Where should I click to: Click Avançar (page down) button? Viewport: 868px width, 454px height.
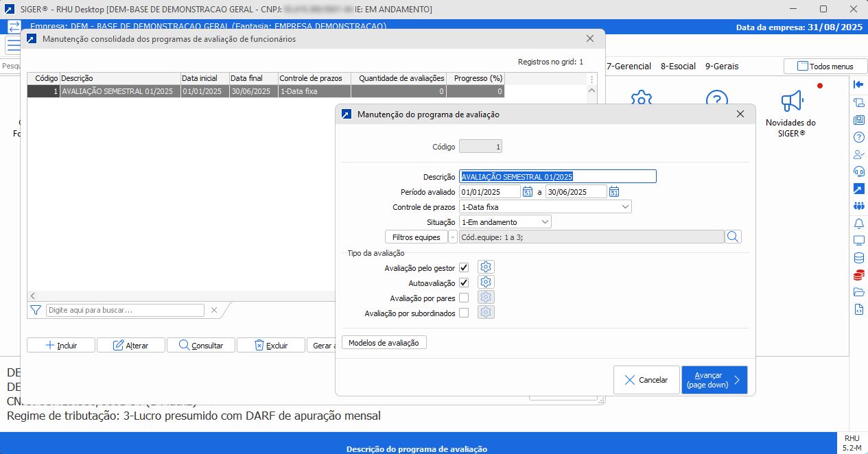714,380
